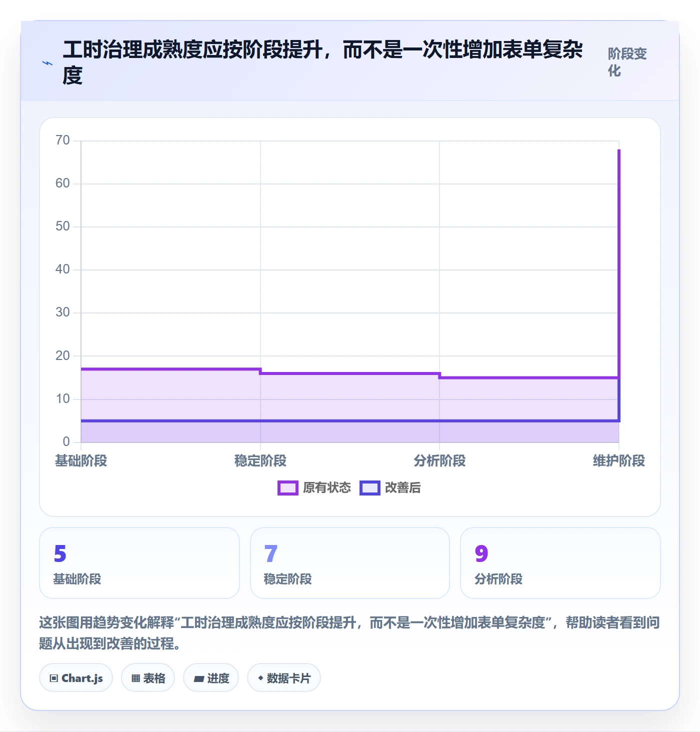Click the 阶段变化 label in the header

click(627, 62)
